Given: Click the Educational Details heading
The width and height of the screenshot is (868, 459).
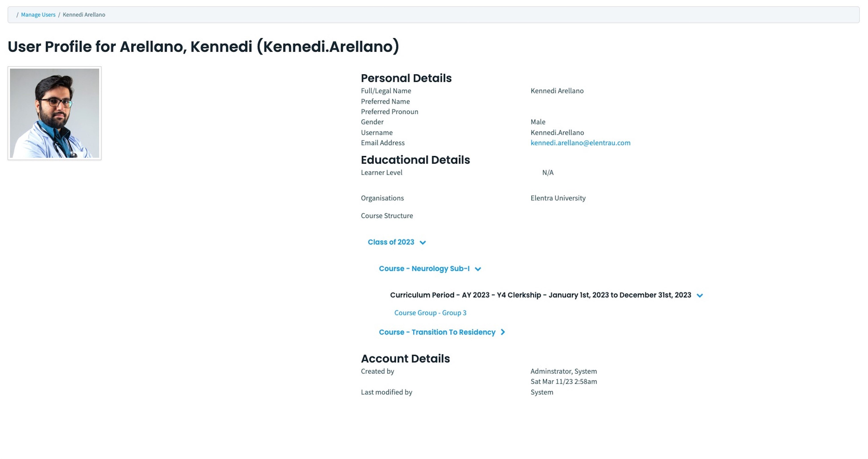Looking at the screenshot, I should [415, 160].
